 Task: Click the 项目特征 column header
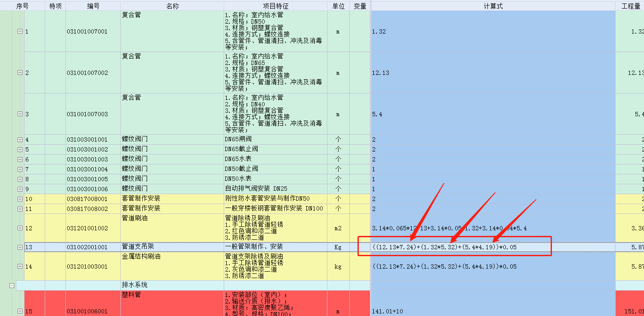click(x=275, y=6)
